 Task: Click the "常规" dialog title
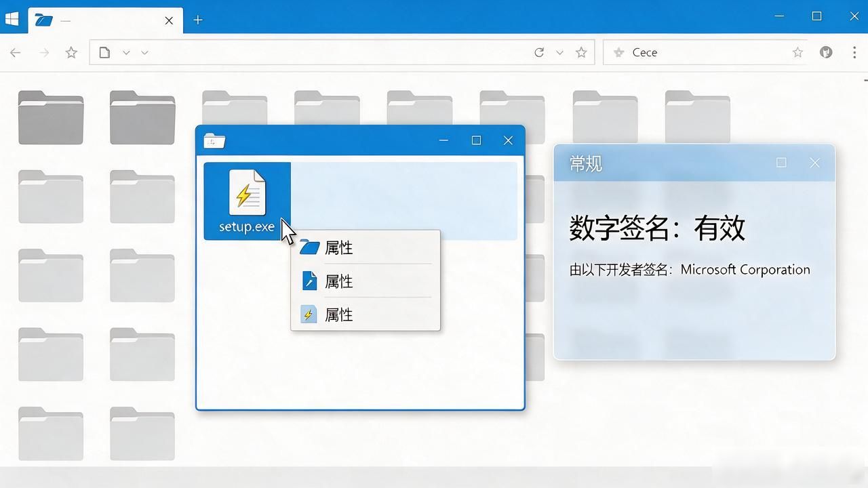pyautogui.click(x=585, y=163)
